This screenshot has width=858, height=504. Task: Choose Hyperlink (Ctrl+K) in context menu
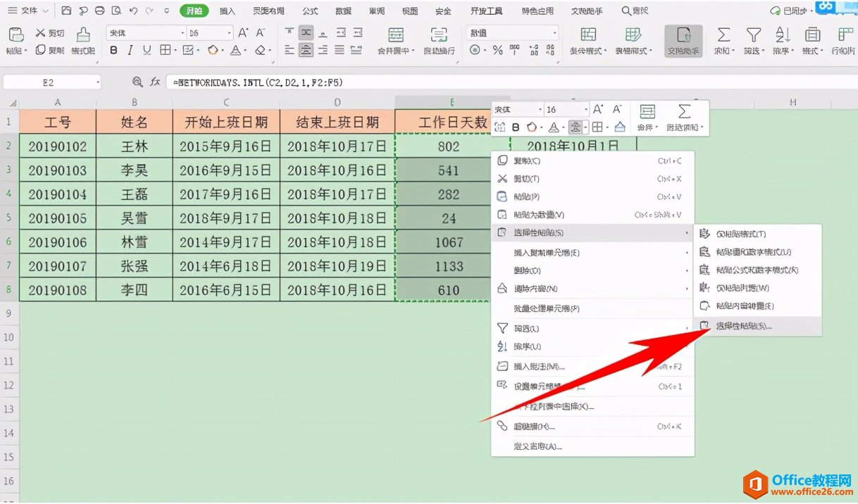tap(592, 427)
